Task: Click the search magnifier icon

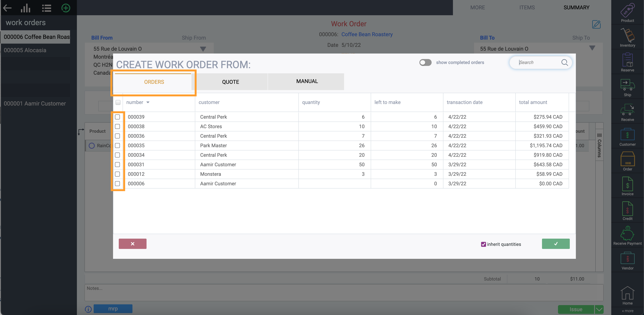Action: tap(564, 62)
